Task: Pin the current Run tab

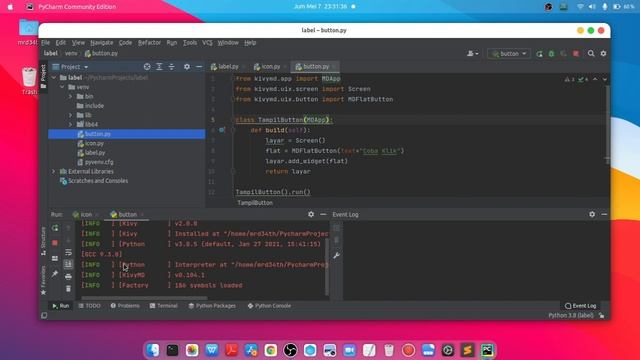Action: tap(55, 274)
